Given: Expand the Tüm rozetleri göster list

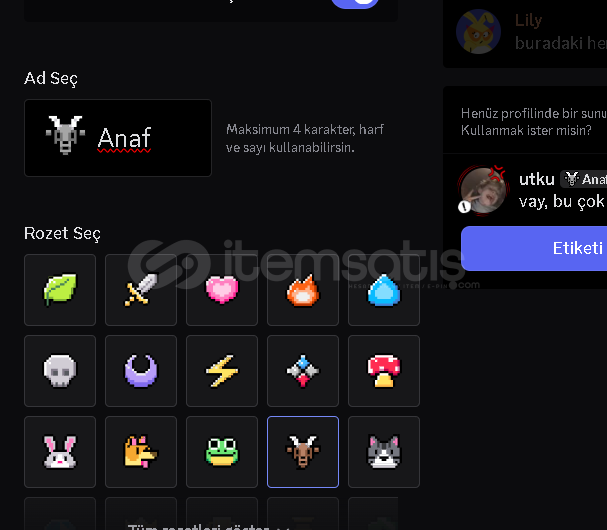Looking at the screenshot, I should click(209, 527).
